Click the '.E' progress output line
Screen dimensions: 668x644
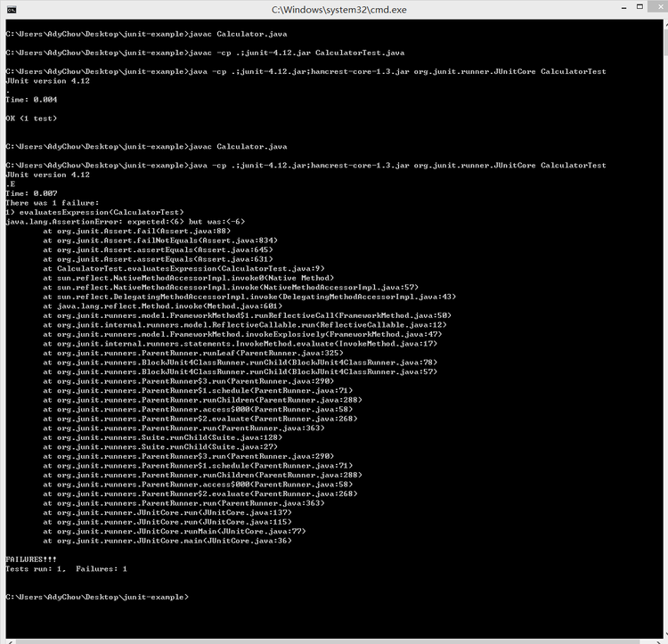pos(10,184)
